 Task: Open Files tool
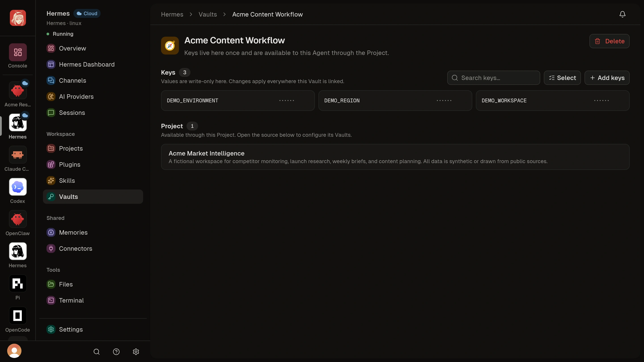[93, 284]
